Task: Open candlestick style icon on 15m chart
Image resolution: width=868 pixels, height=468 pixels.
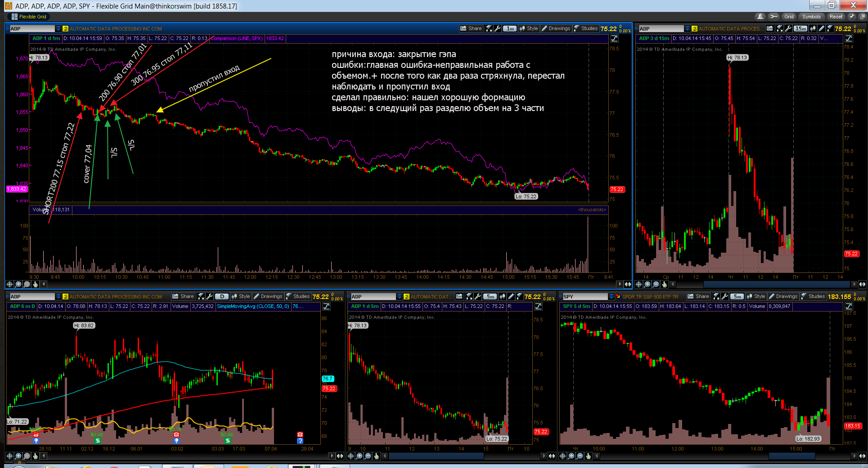Action: pos(813,28)
